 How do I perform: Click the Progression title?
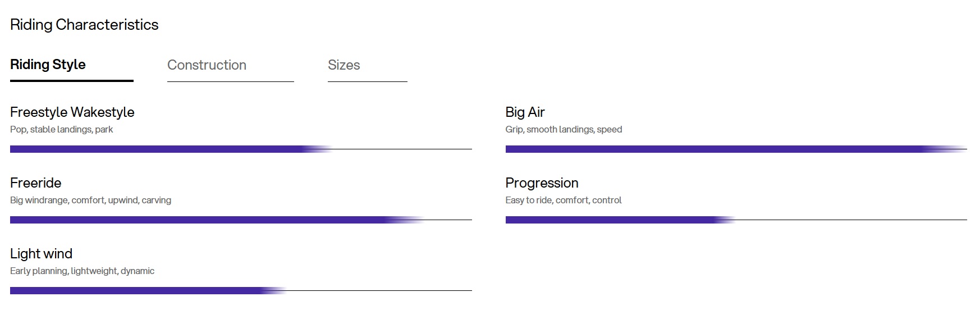[542, 183]
